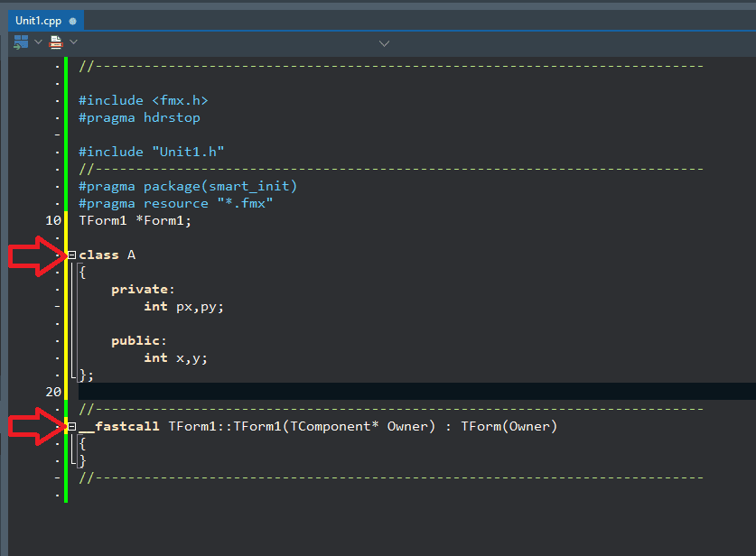
Task: Open the center chevron dropdown in the navigation bar
Action: tap(384, 44)
